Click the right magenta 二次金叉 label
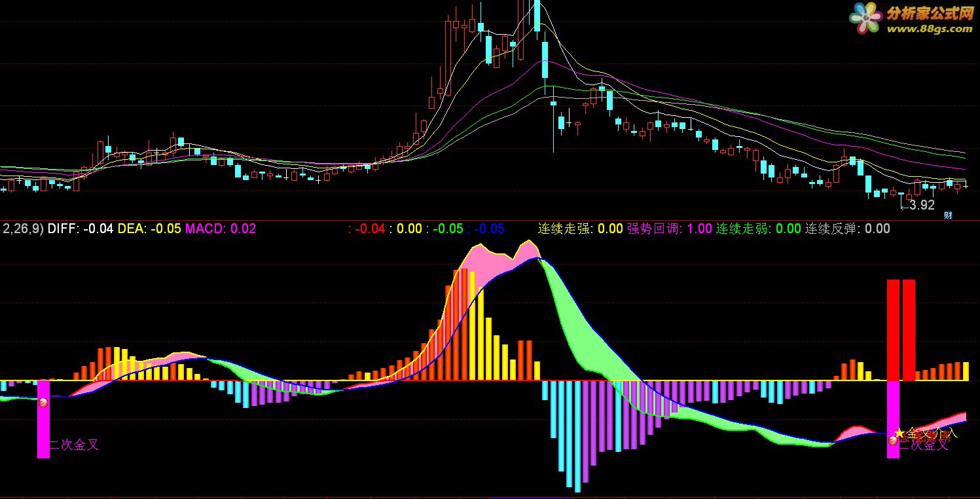980x499 pixels. [924, 445]
